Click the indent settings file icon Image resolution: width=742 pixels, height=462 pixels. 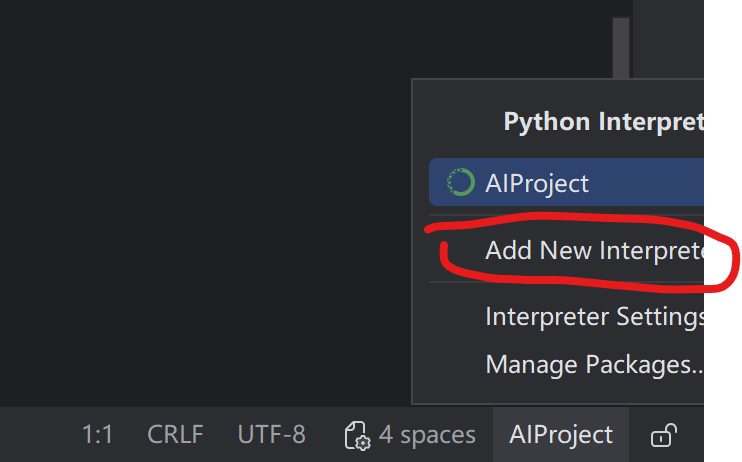pos(357,435)
